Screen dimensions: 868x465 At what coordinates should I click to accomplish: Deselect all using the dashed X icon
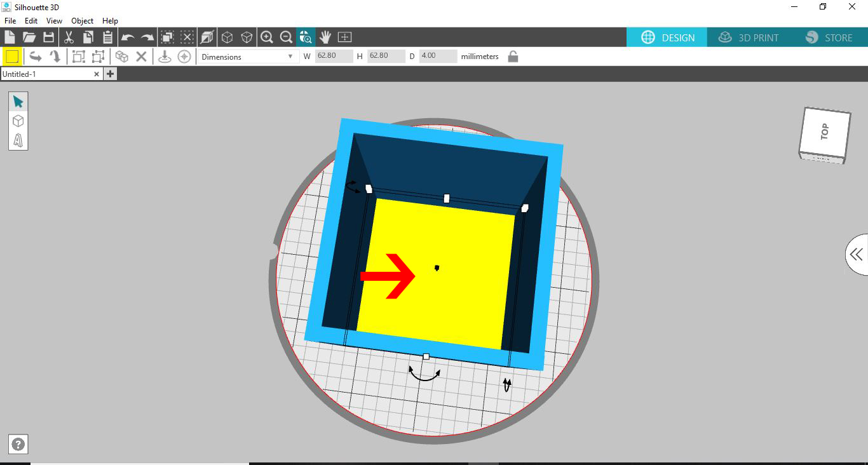(187, 37)
